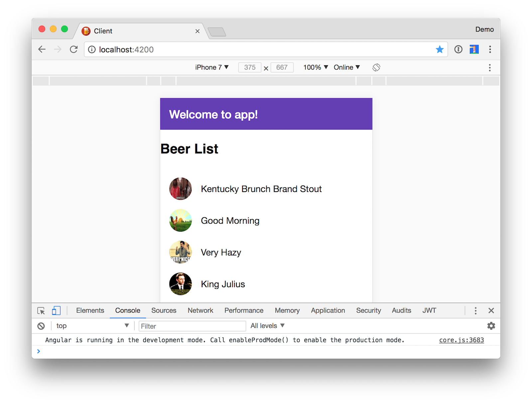Open Chrome three-dot menu
This screenshot has width=532, height=404.
point(490,50)
